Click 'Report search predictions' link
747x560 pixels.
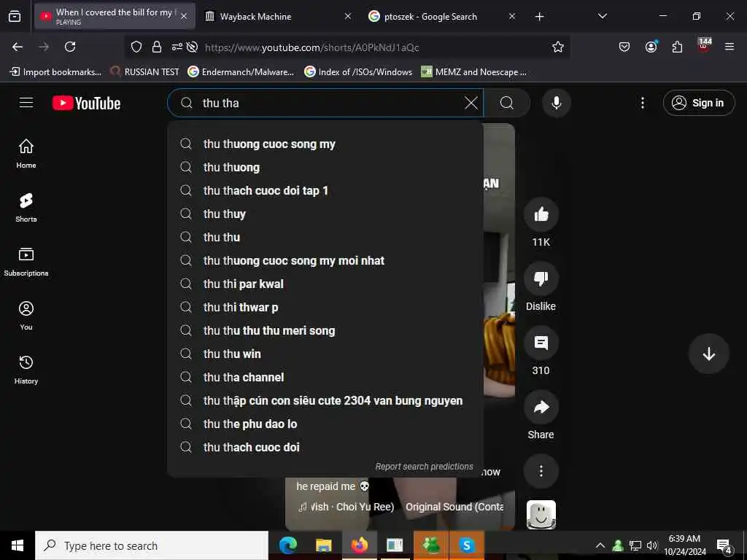[x=424, y=467]
